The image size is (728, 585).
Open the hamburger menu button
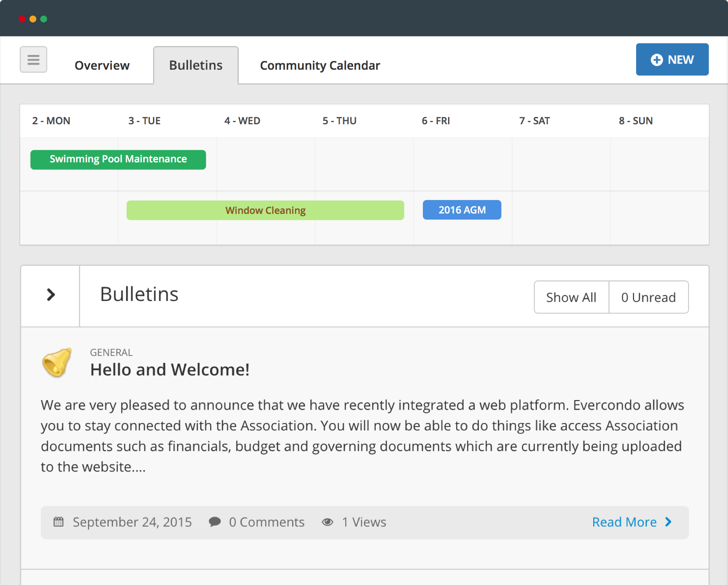tap(33, 59)
